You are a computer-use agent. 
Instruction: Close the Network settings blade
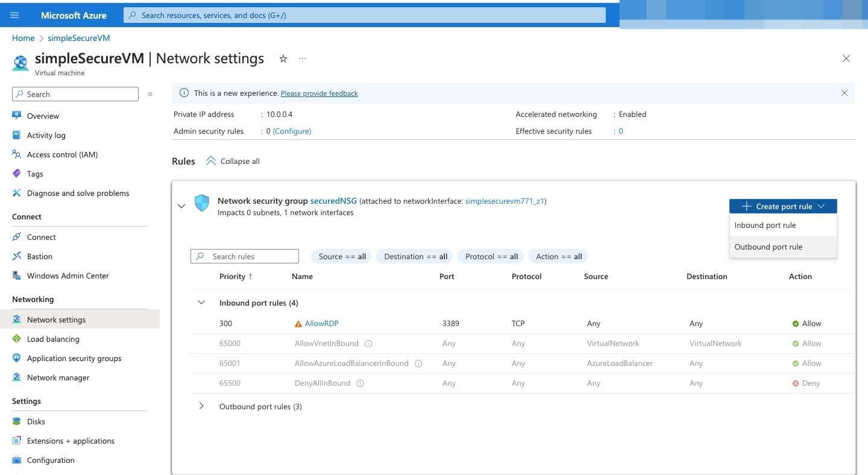pyautogui.click(x=846, y=58)
